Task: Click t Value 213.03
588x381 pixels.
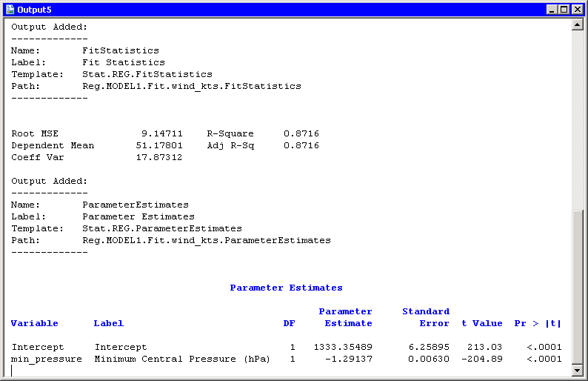Action: coord(485,347)
